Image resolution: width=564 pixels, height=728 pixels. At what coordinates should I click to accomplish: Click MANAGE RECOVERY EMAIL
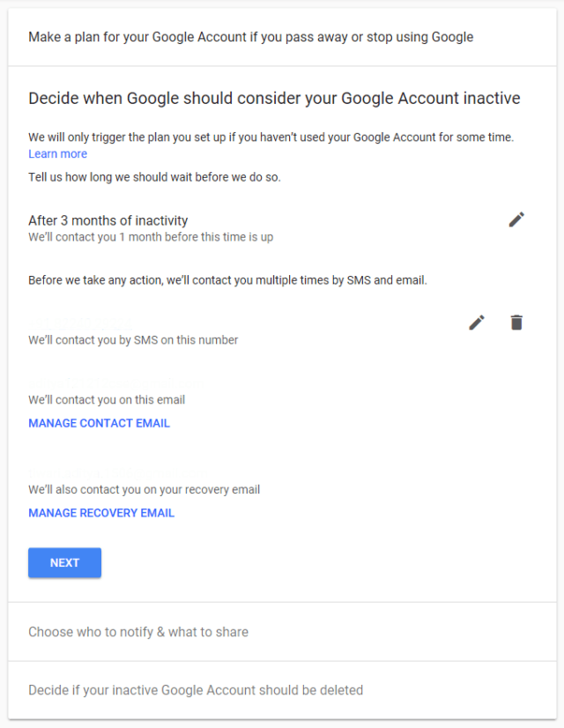pyautogui.click(x=100, y=512)
